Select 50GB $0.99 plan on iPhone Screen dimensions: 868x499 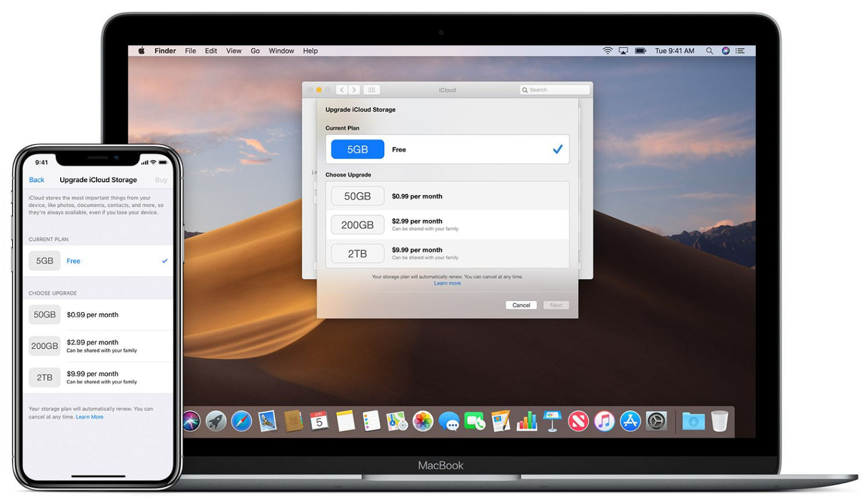[x=98, y=315]
